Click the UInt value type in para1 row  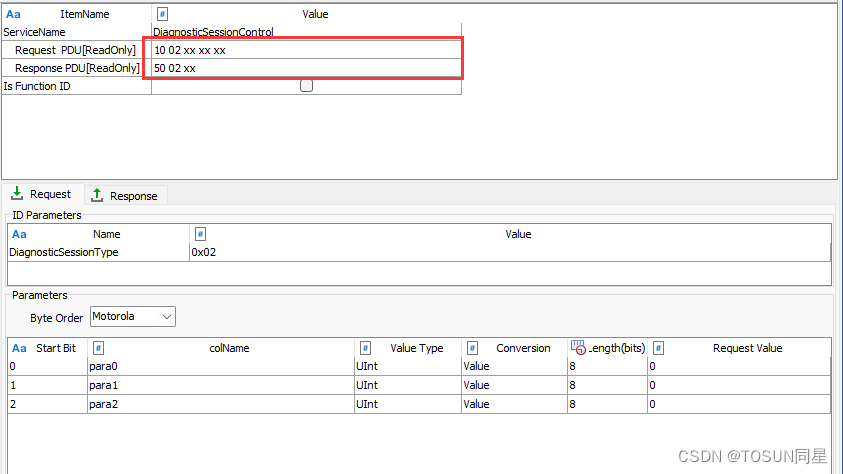(408, 385)
